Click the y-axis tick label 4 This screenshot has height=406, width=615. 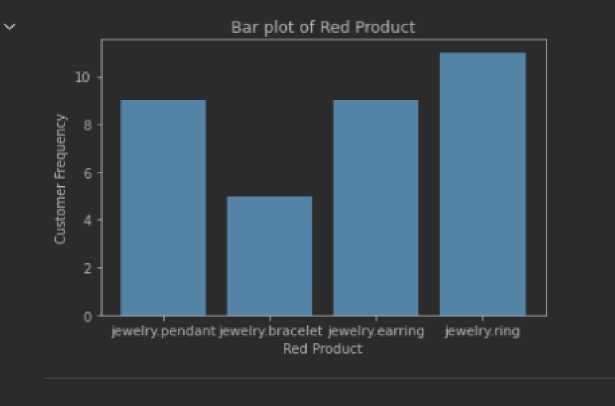tap(88, 221)
